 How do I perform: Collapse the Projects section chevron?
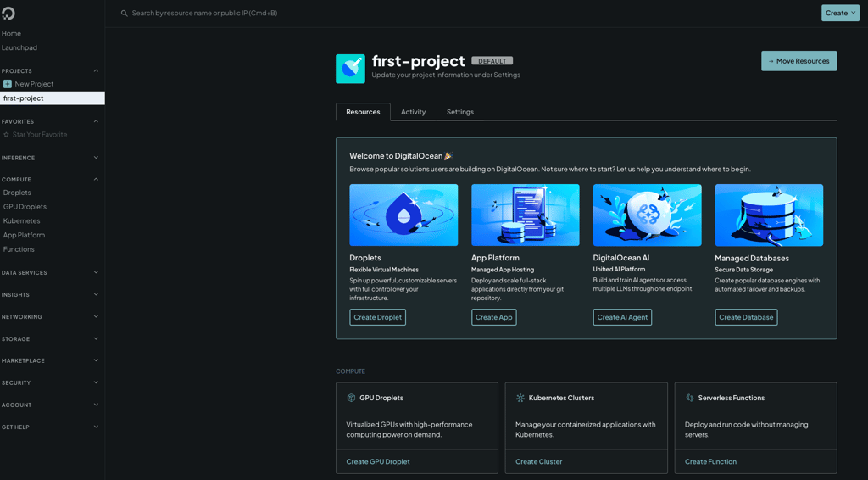pos(96,71)
